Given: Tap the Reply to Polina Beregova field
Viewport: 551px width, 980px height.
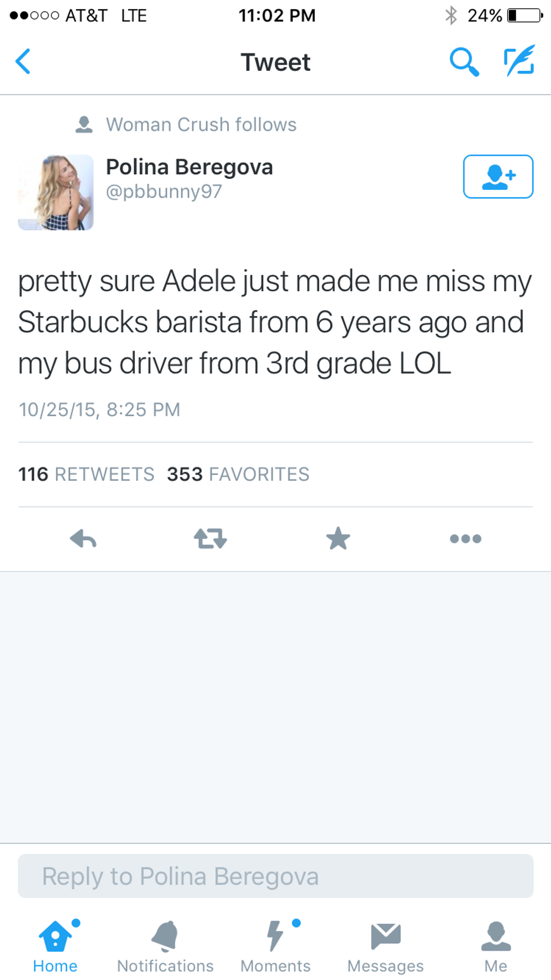Looking at the screenshot, I should click(x=275, y=876).
